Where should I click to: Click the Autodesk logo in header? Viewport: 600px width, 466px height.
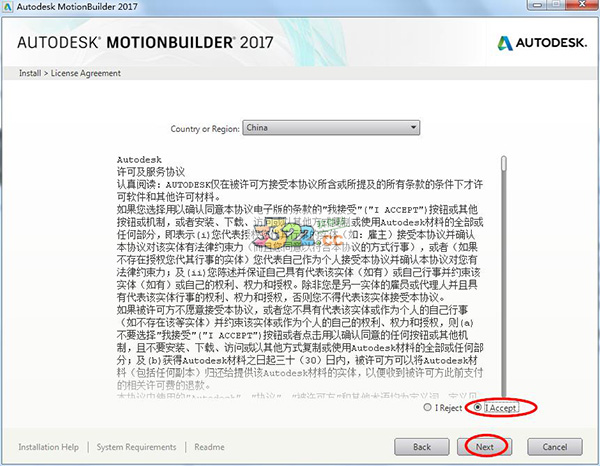542,43
